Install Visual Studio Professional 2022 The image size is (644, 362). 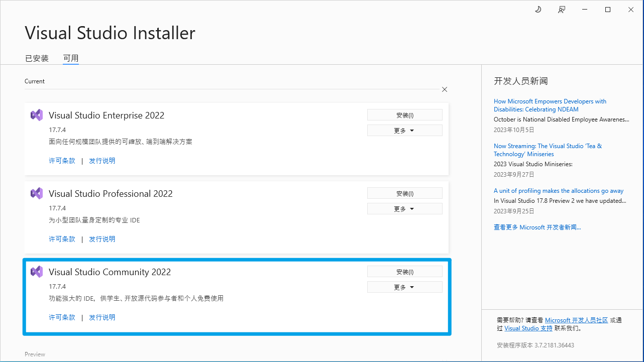405,193
